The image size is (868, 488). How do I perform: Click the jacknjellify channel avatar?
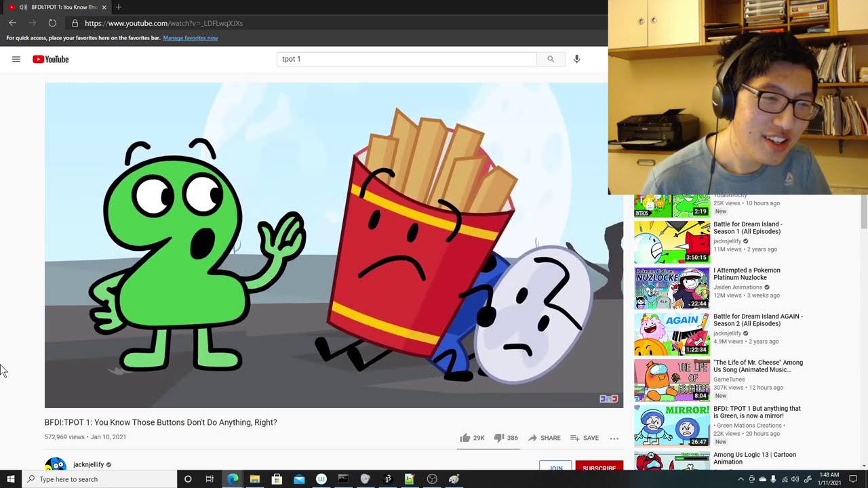[x=56, y=465]
